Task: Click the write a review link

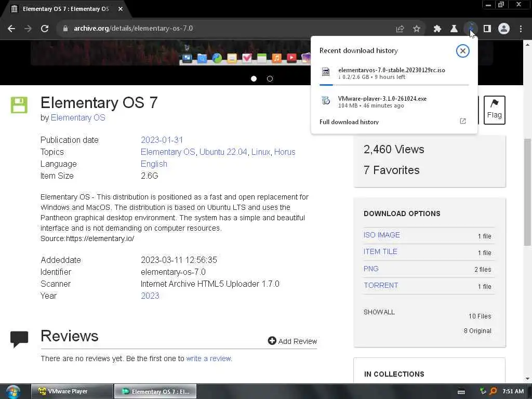Action: pyautogui.click(x=209, y=358)
